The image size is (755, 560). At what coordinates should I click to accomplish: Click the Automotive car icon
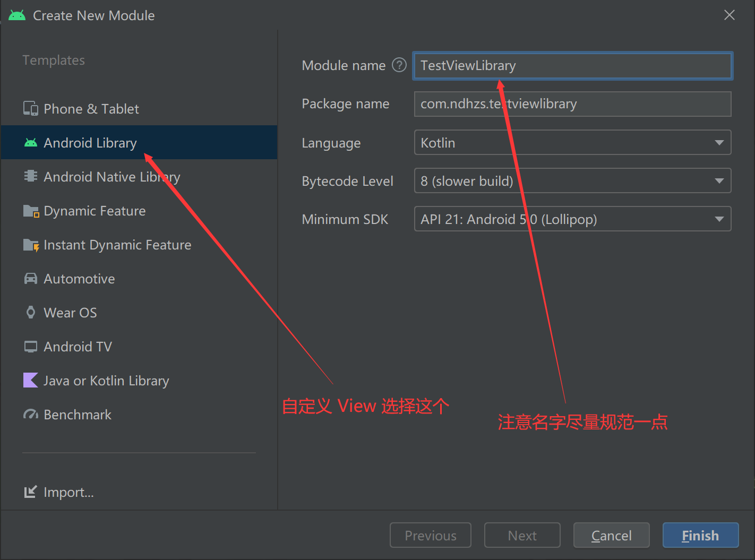coord(31,279)
